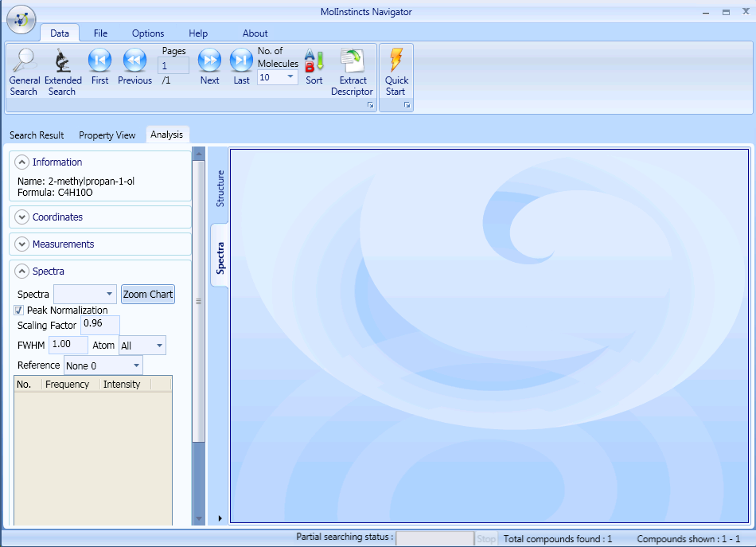Image resolution: width=756 pixels, height=547 pixels.
Task: Open the search group dialog launcher
Action: pos(370,104)
